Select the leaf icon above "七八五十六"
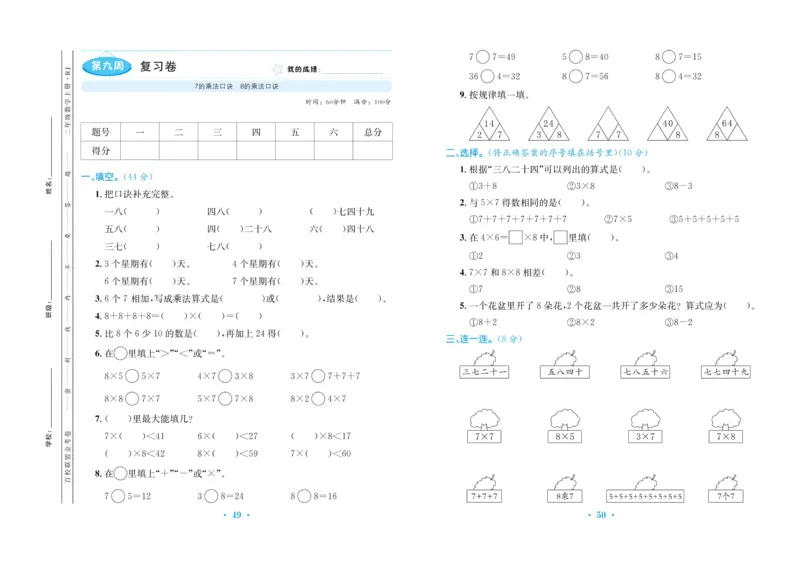Screen dimensions: 800x579 coord(644,360)
